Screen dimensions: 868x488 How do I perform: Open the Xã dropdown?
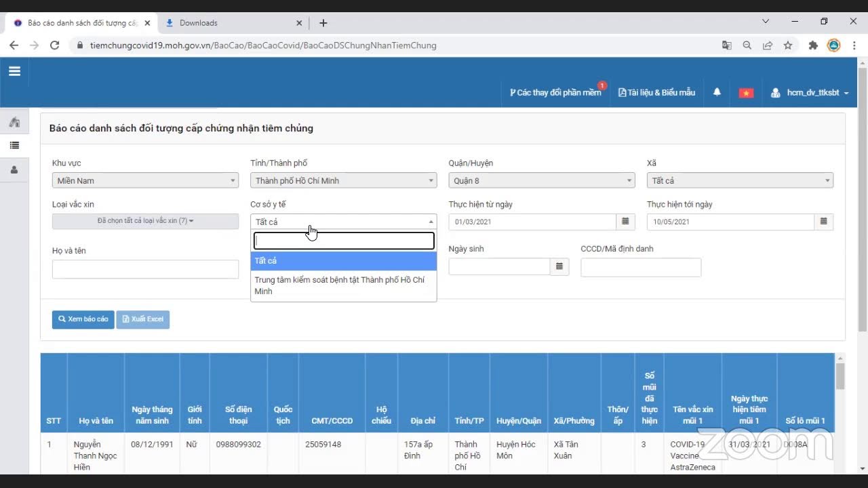pos(740,181)
